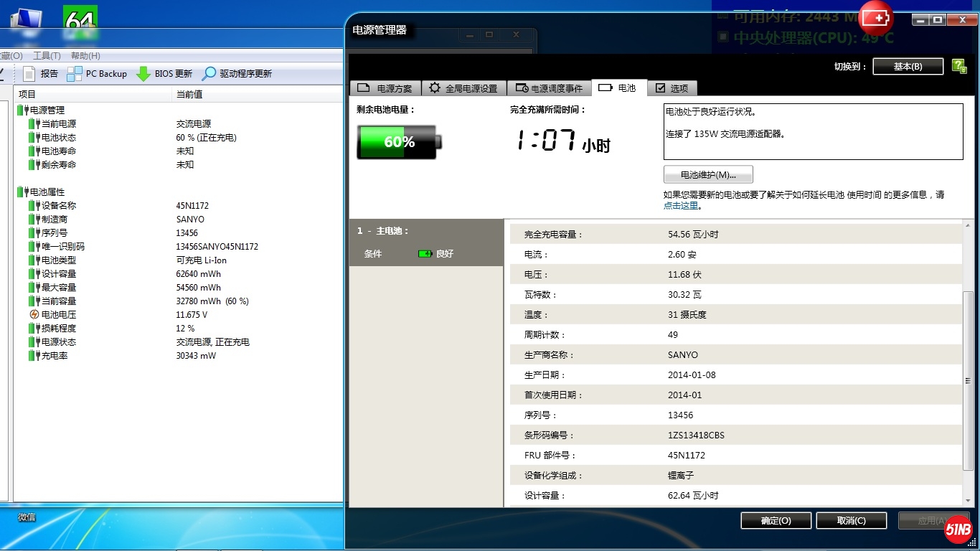This screenshot has height=551, width=980.
Task: Select the 电池属性 tree group
Action: [x=47, y=192]
